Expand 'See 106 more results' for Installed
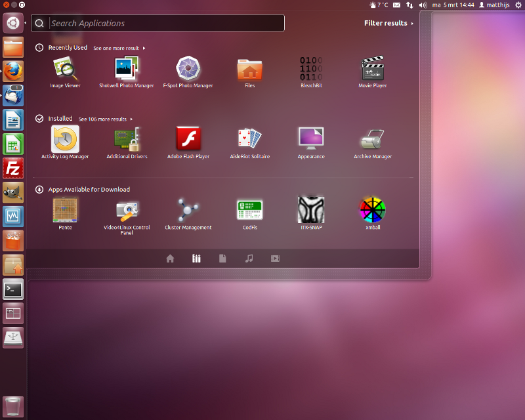This screenshot has width=525, height=420. pos(105,119)
